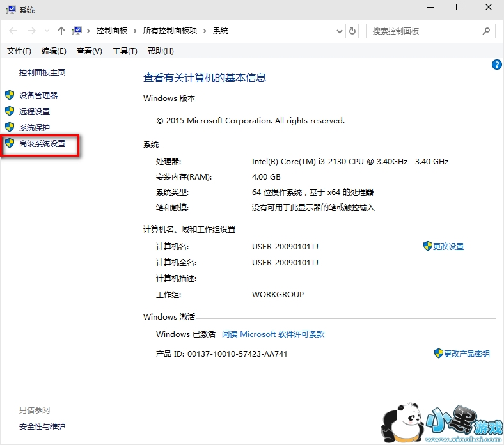Select © 2015 Microsoft Corporation copyright text
The height and width of the screenshot is (445, 504).
(x=250, y=121)
